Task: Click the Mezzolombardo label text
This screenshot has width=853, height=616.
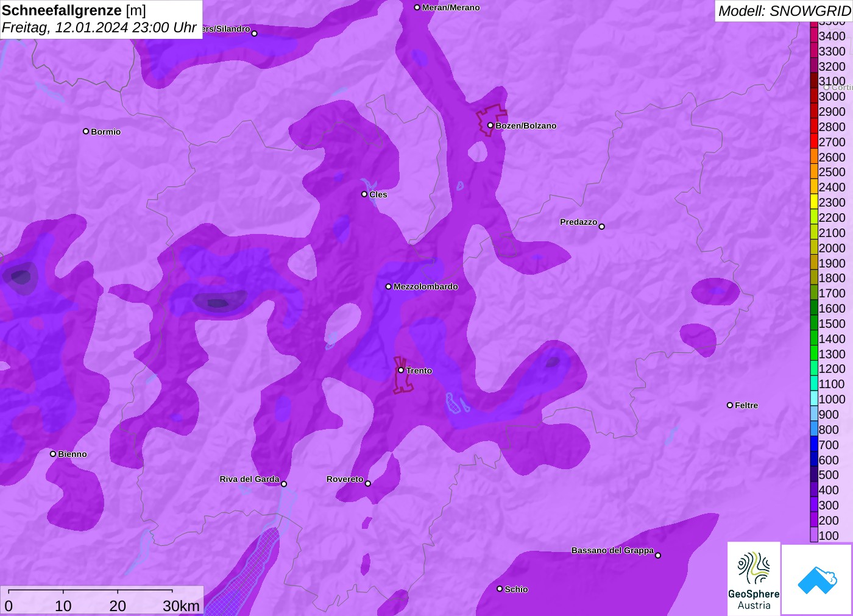Action: [x=426, y=286]
